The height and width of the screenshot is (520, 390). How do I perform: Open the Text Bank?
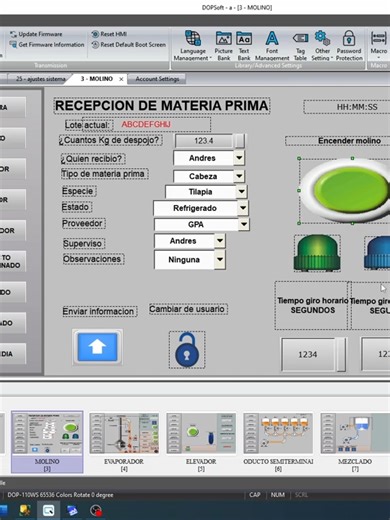[244, 46]
